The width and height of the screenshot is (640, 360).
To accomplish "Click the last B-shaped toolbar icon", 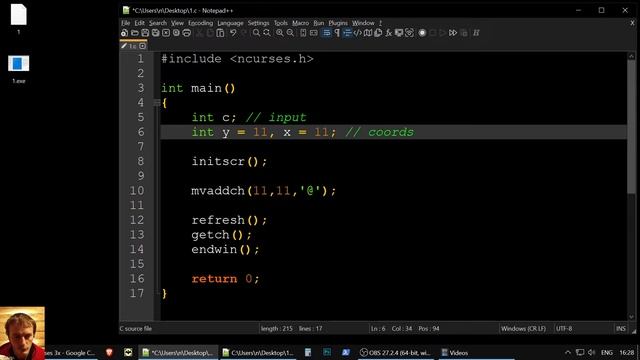I will pos(476,33).
